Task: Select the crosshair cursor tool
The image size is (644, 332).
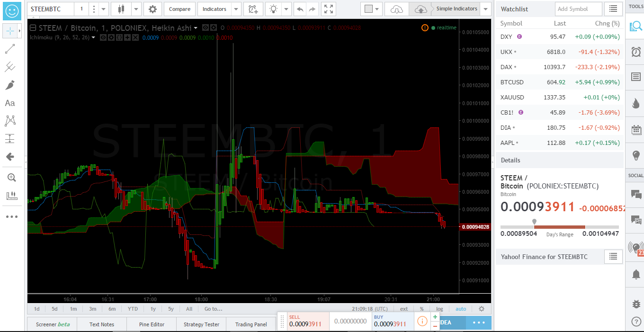Action: [x=10, y=31]
